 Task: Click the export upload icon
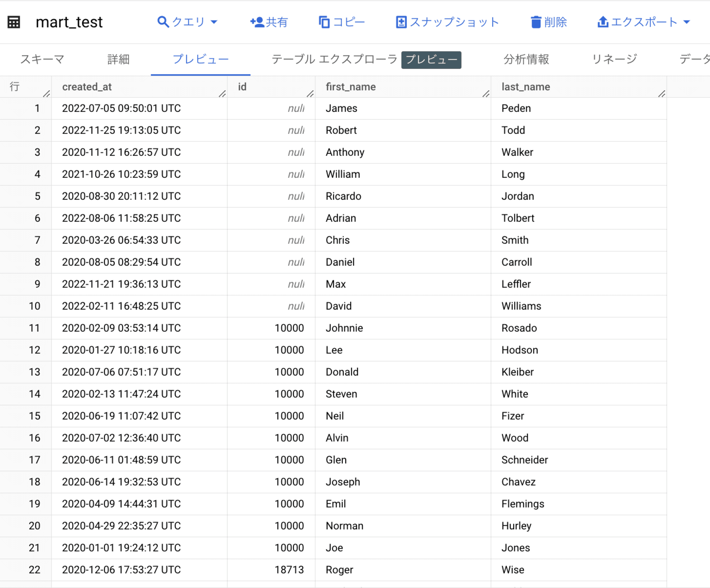[x=603, y=22]
